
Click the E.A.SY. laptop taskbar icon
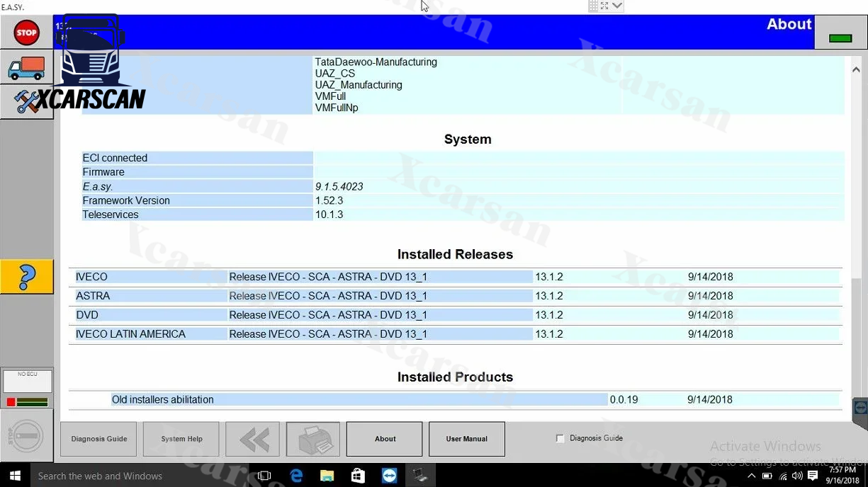pyautogui.click(x=420, y=476)
